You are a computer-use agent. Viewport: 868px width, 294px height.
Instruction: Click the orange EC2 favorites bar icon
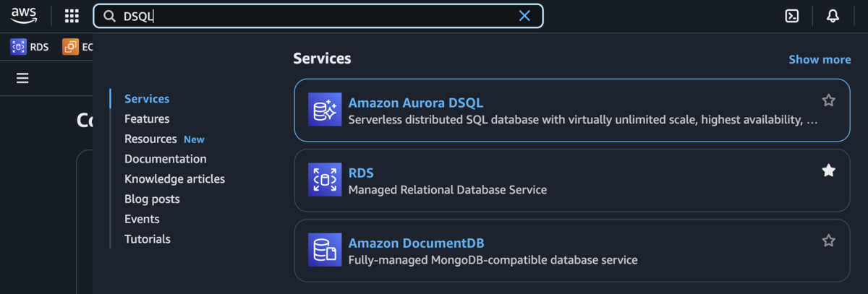70,47
